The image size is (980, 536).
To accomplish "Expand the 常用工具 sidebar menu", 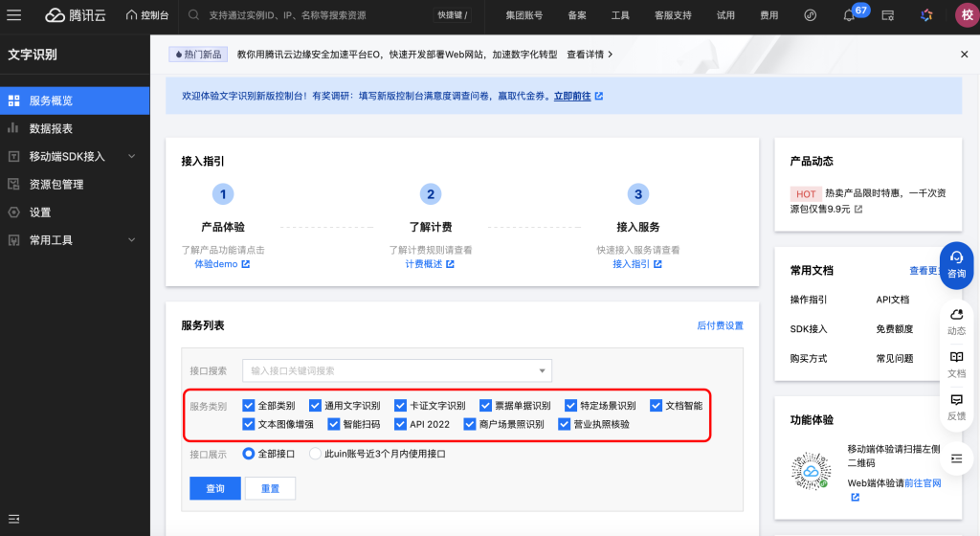I will 131,240.
